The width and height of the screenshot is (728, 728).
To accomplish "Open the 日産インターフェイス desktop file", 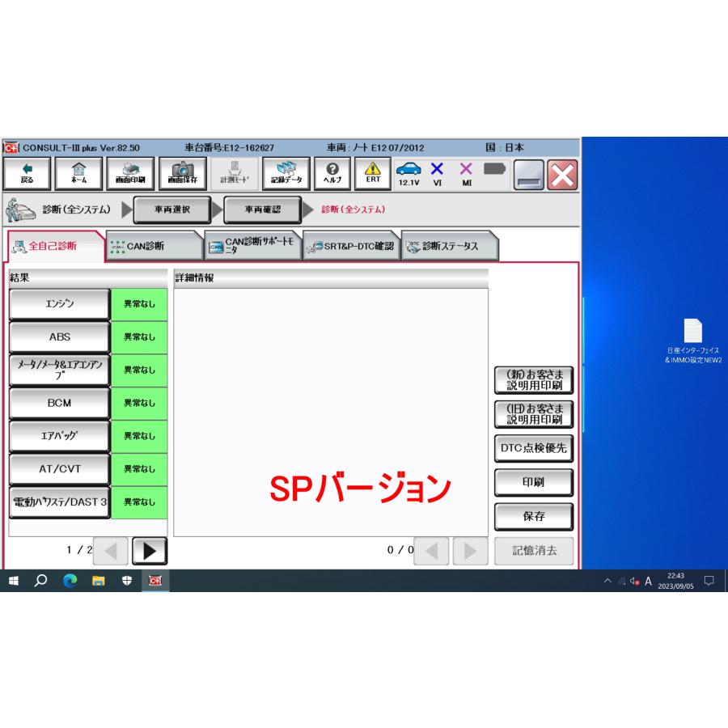I will click(x=693, y=340).
